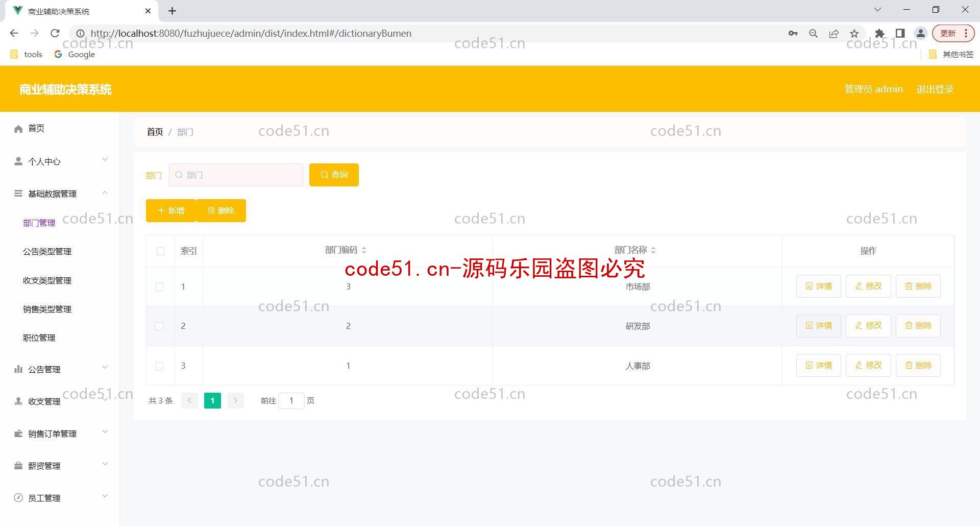Select pagination page 1

click(x=212, y=400)
